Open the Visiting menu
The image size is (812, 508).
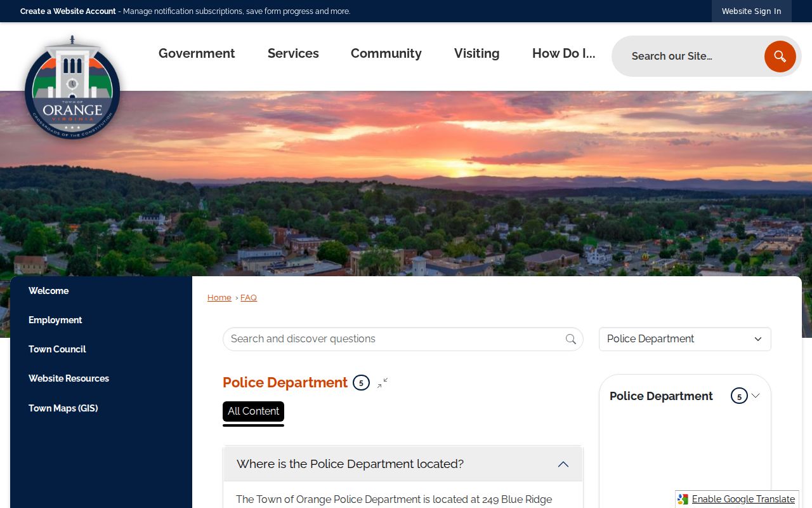pyautogui.click(x=477, y=53)
